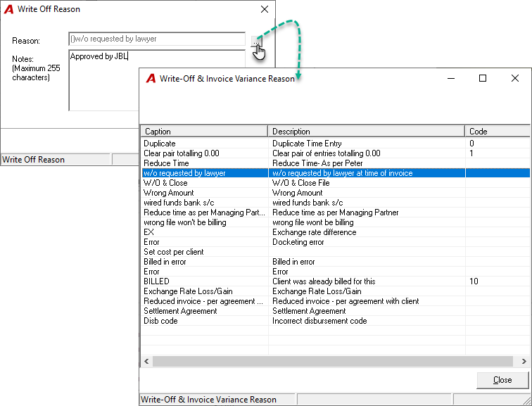The height and width of the screenshot is (406, 532).
Task: Click the code value 0 in the Duplicate row
Action: point(471,144)
